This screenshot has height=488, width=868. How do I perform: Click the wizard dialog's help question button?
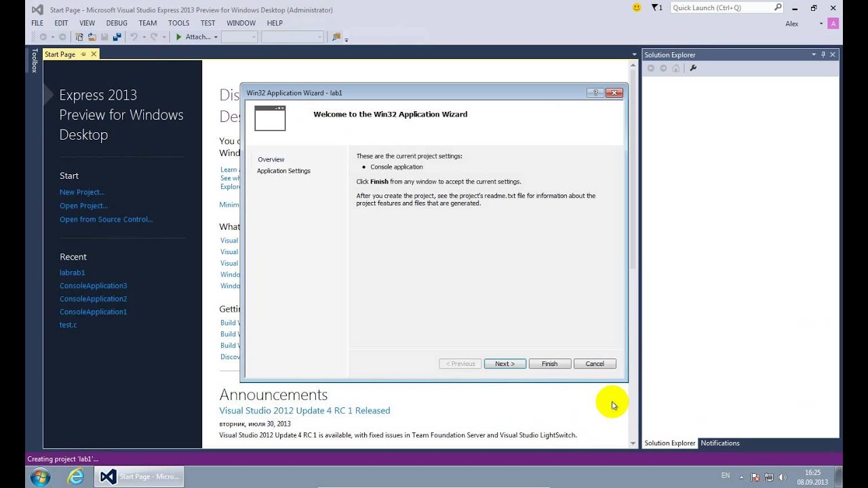pos(595,93)
